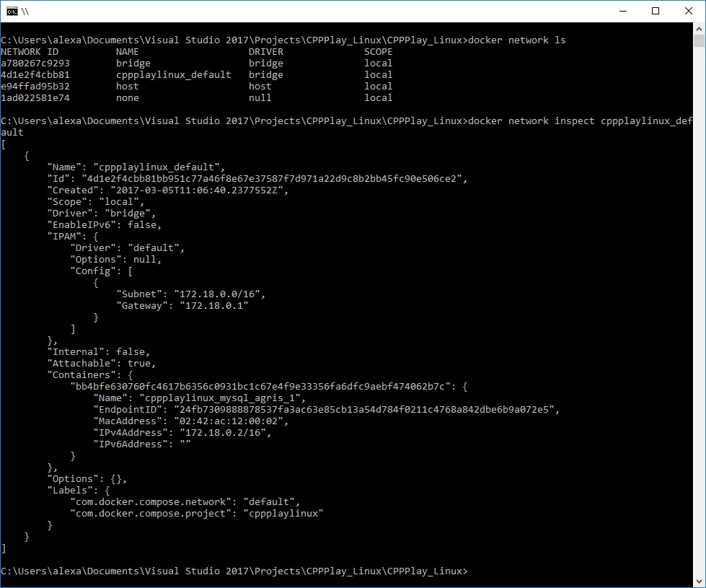Click the "Scope": "local" line
Viewport: 706px width, 588px height.
[96, 202]
